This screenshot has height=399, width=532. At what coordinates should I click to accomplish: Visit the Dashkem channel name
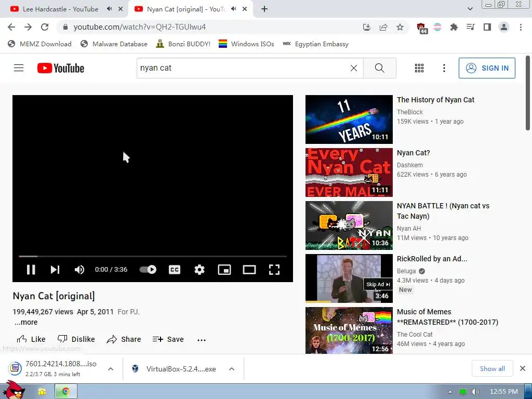pos(410,165)
